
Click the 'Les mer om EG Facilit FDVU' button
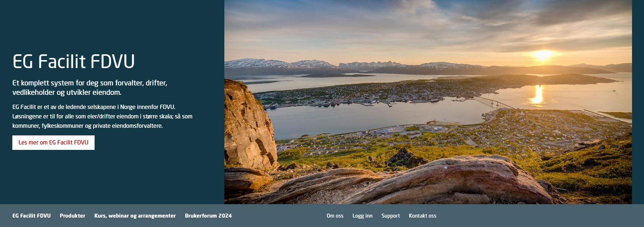click(x=53, y=143)
